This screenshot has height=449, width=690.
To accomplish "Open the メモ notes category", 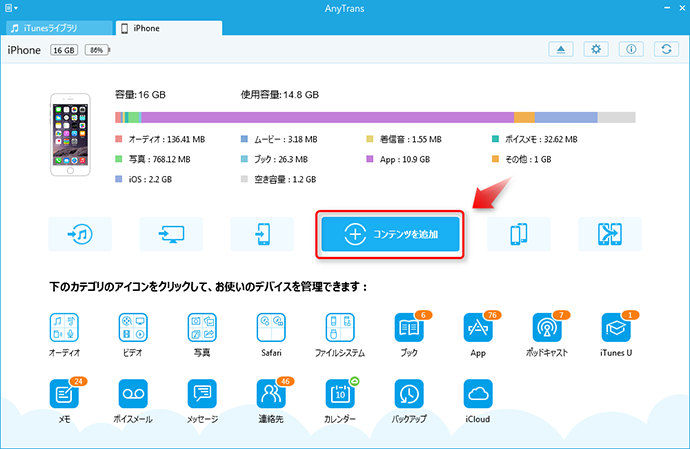I will point(64,394).
